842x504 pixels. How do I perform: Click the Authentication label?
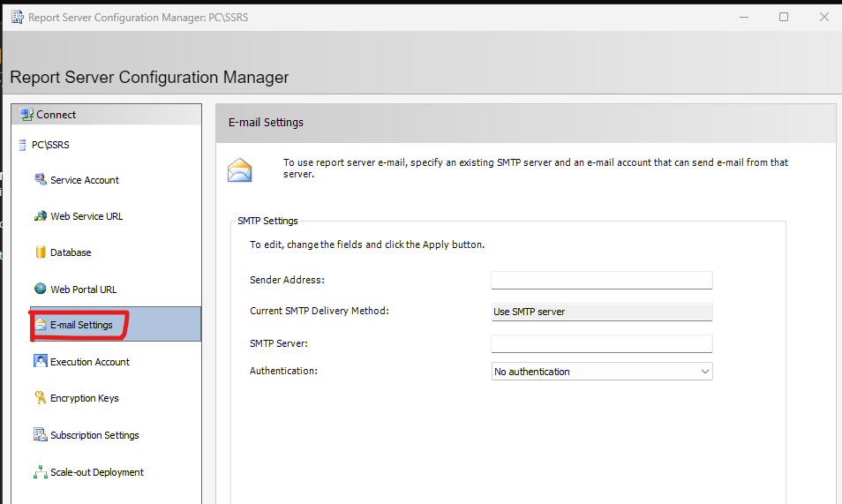pyautogui.click(x=283, y=371)
